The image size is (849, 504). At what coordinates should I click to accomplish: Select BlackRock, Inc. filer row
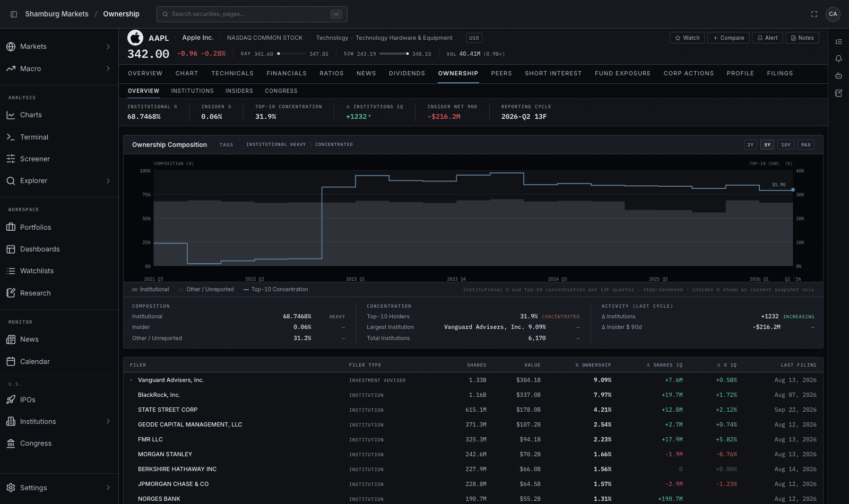pos(473,395)
